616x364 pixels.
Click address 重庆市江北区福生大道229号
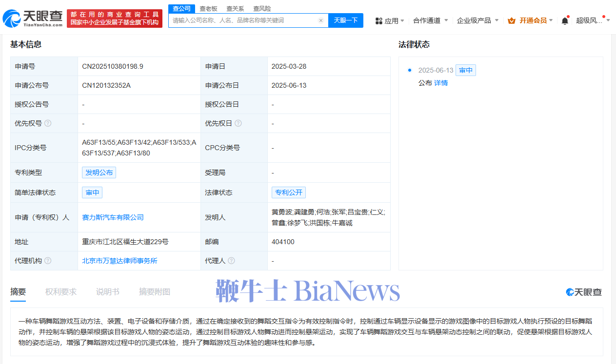pos(125,242)
